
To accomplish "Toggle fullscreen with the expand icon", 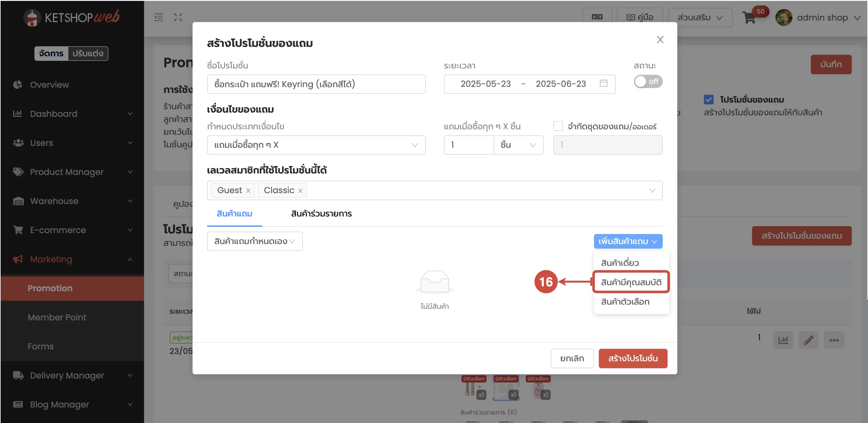I will point(178,17).
